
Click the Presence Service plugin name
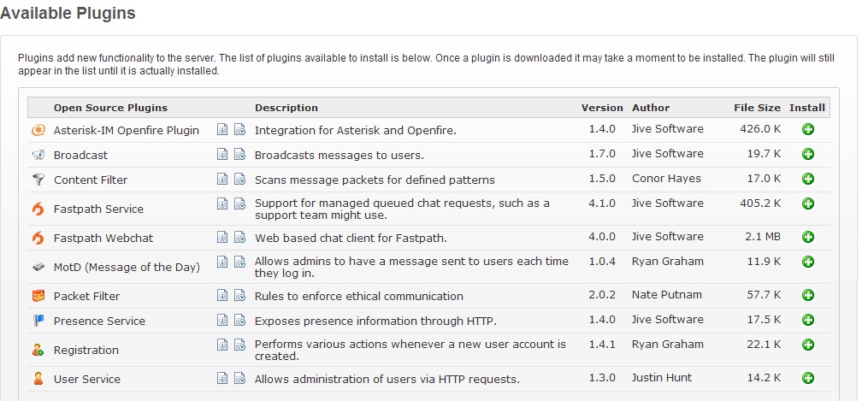99,321
